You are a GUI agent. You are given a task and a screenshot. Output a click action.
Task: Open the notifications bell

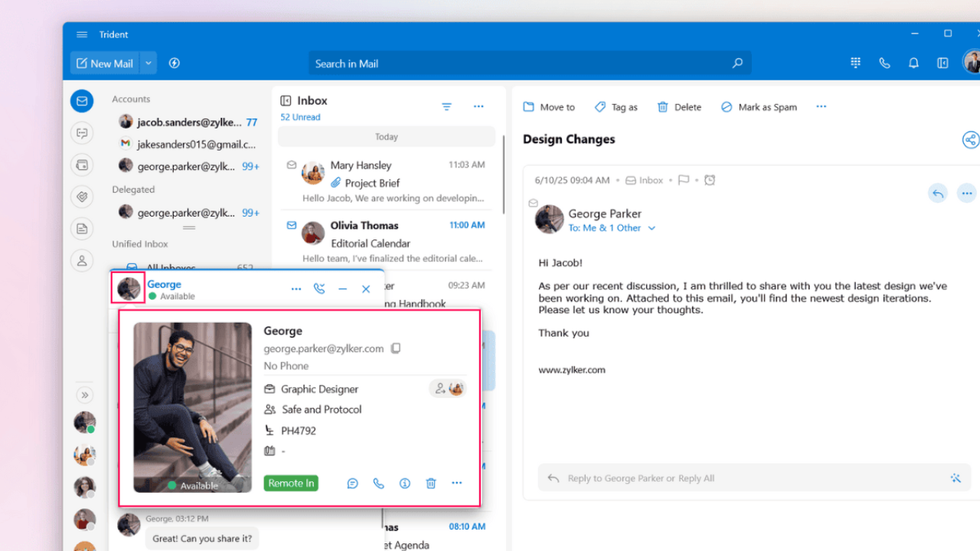tap(913, 64)
